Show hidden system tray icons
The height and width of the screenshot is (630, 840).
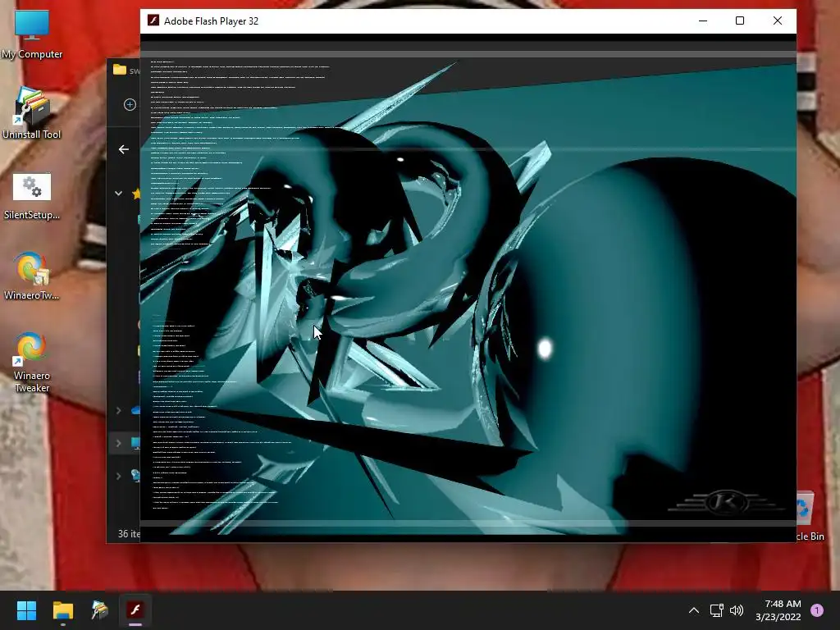(x=694, y=610)
